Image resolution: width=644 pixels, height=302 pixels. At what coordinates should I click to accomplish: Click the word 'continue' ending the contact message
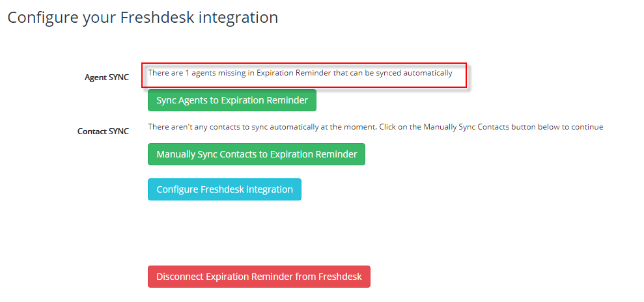pos(589,127)
